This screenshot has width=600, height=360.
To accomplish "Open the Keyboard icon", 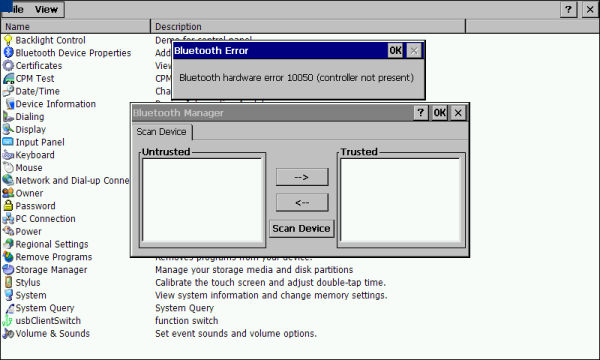I will tap(8, 155).
